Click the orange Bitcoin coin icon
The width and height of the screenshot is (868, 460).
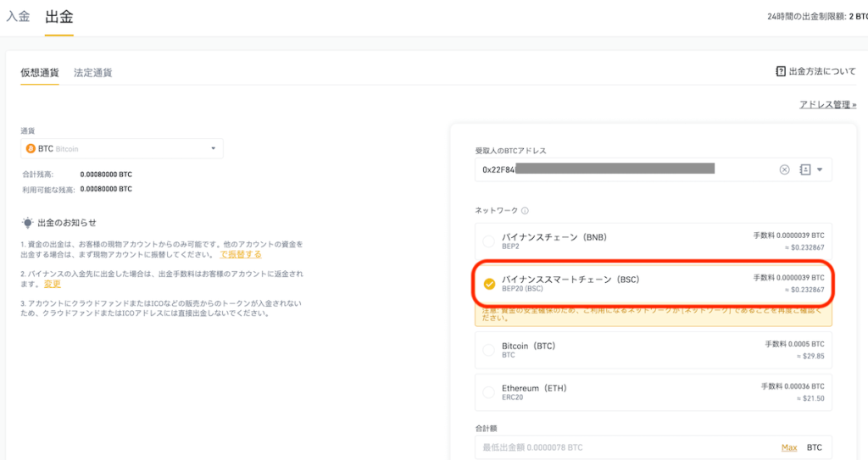[31, 149]
